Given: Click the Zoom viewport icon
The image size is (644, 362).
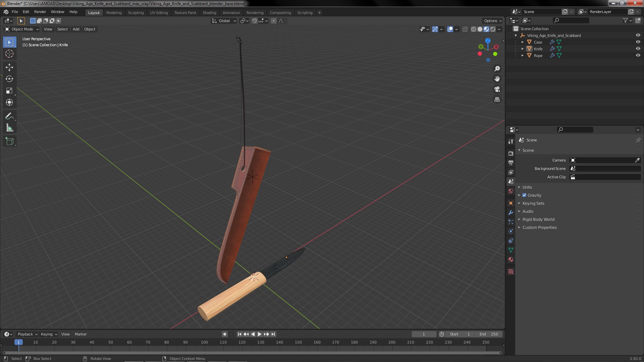Looking at the screenshot, I should [x=497, y=69].
